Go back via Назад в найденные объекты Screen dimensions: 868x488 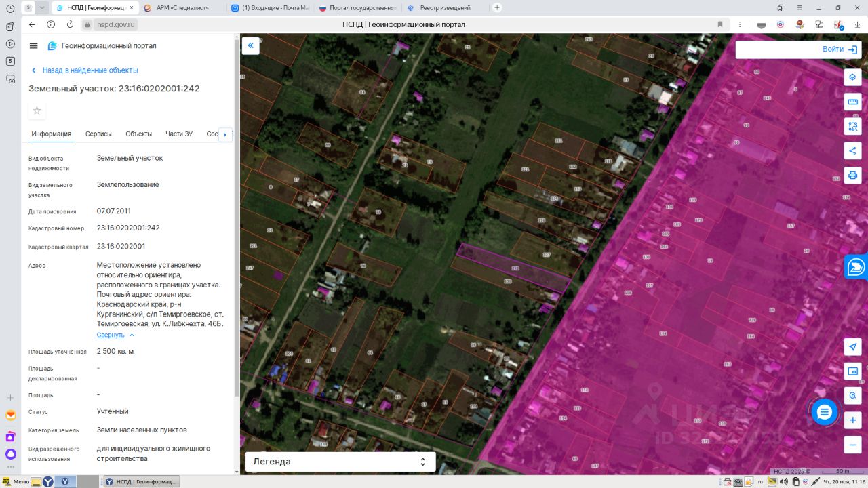[85, 70]
